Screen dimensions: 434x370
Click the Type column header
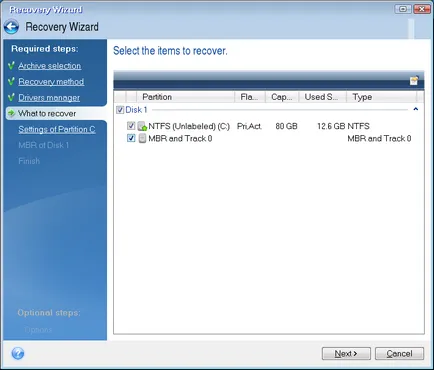click(382, 97)
